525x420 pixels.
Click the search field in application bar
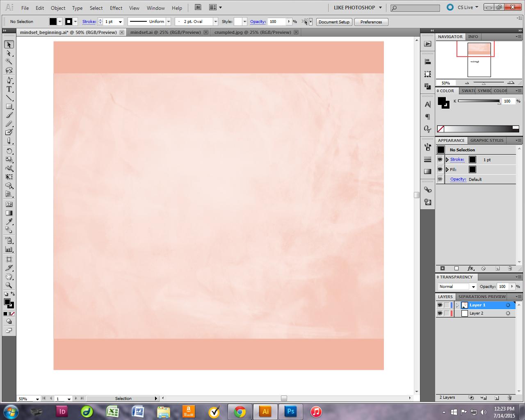click(415, 8)
